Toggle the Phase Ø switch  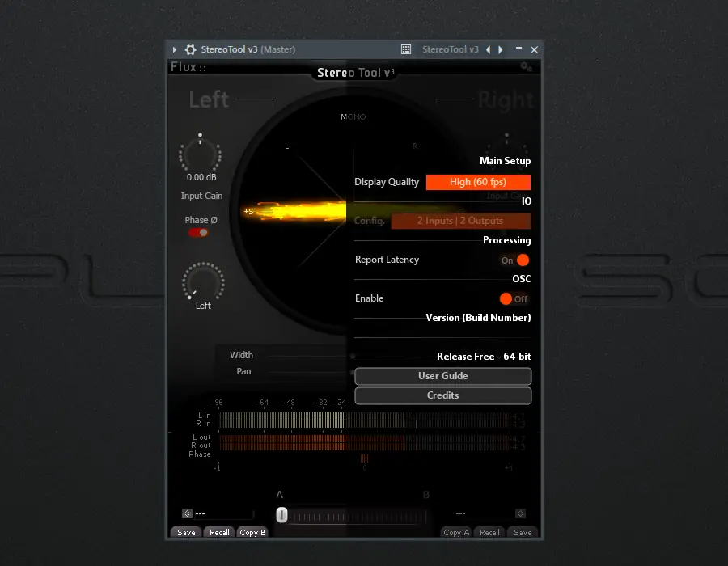pos(198,233)
